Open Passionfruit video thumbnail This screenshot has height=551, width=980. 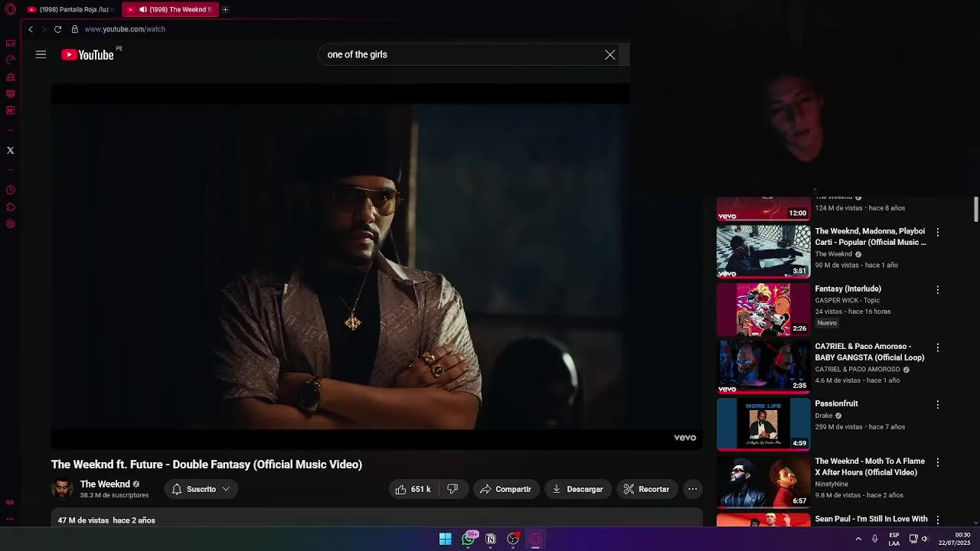(x=763, y=424)
